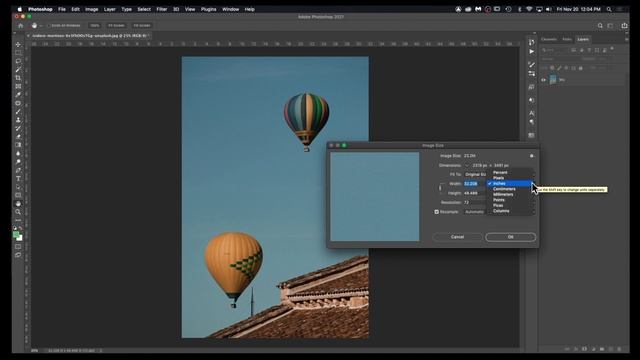Click the Fill Screen button
The image size is (640, 360).
click(142, 25)
